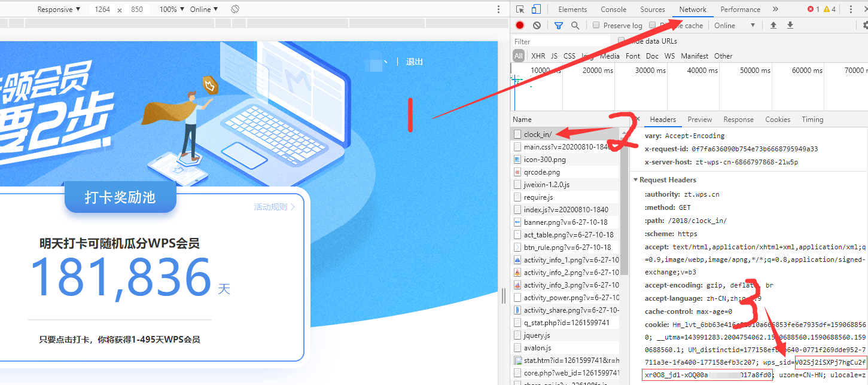Image resolution: width=868 pixels, height=385 pixels.
Task: Open the Timing tab in request details
Action: 812,119
